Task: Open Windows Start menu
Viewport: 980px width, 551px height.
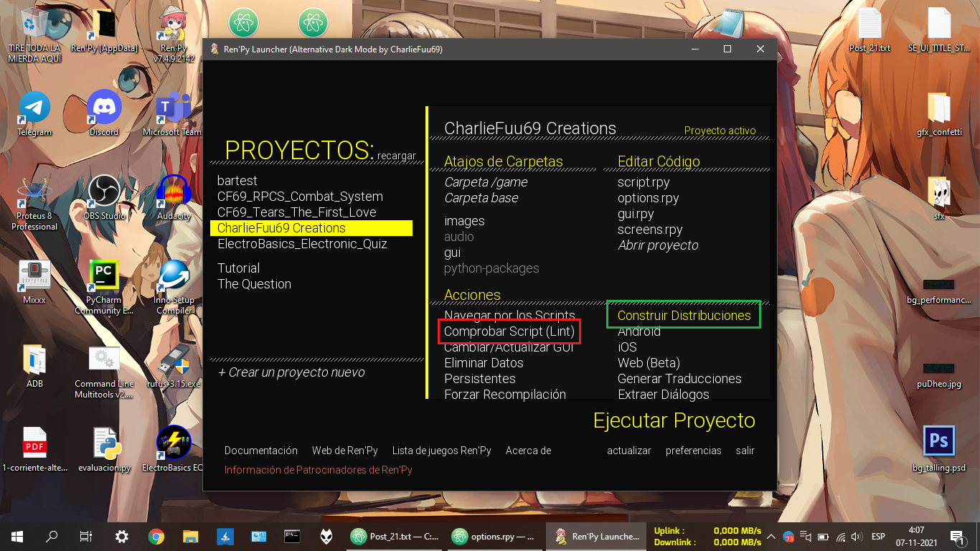Action: pyautogui.click(x=17, y=536)
